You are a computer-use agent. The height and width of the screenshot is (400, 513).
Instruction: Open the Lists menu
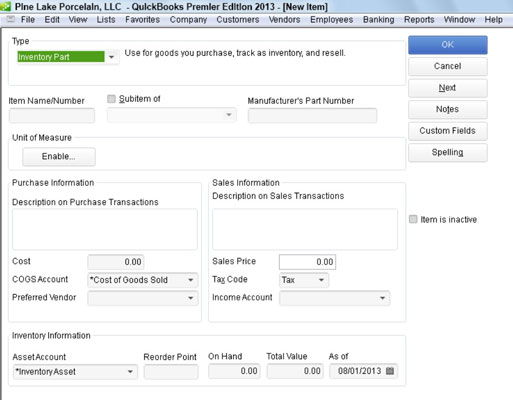(x=106, y=20)
